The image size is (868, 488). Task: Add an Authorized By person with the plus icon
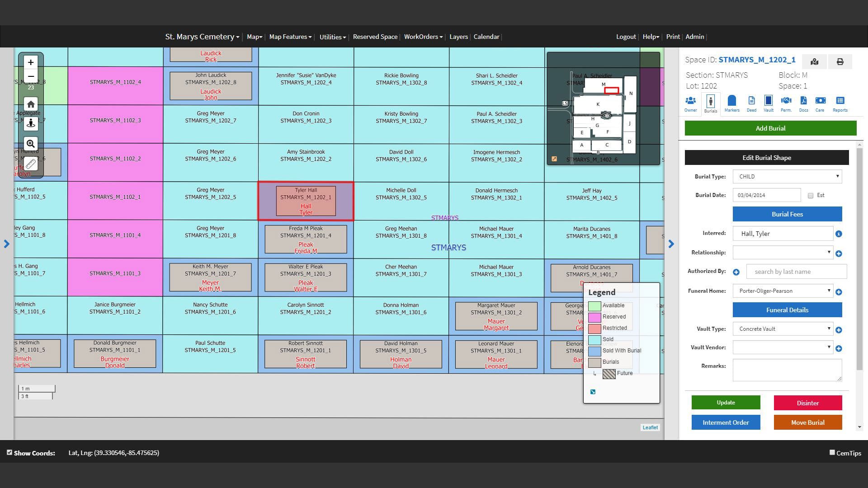736,272
